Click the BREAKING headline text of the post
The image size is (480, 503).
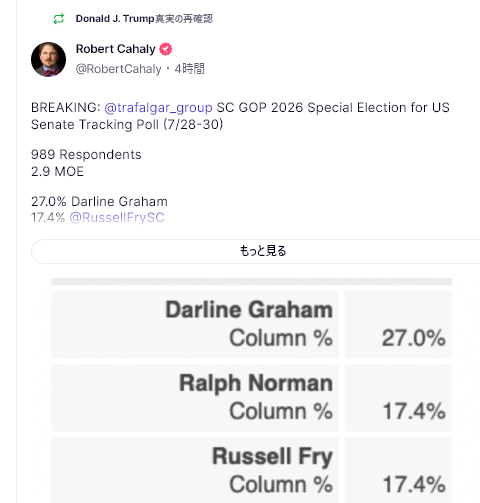pyautogui.click(x=240, y=116)
